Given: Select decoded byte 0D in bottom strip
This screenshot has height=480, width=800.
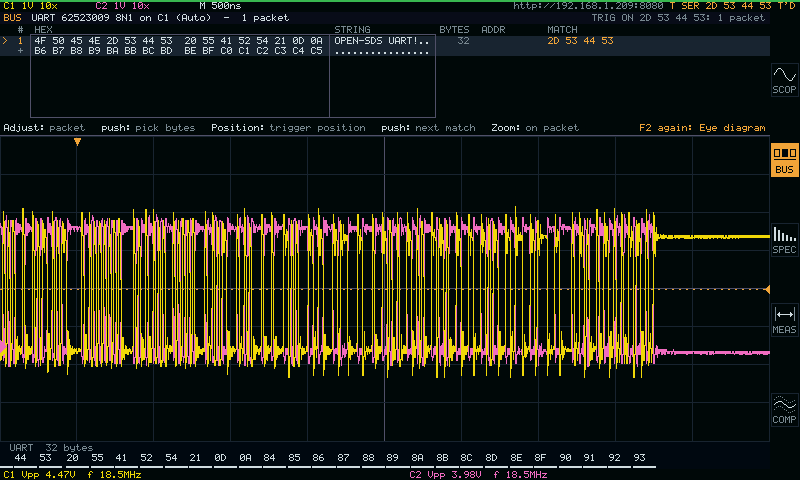Looking at the screenshot, I should [x=220, y=458].
